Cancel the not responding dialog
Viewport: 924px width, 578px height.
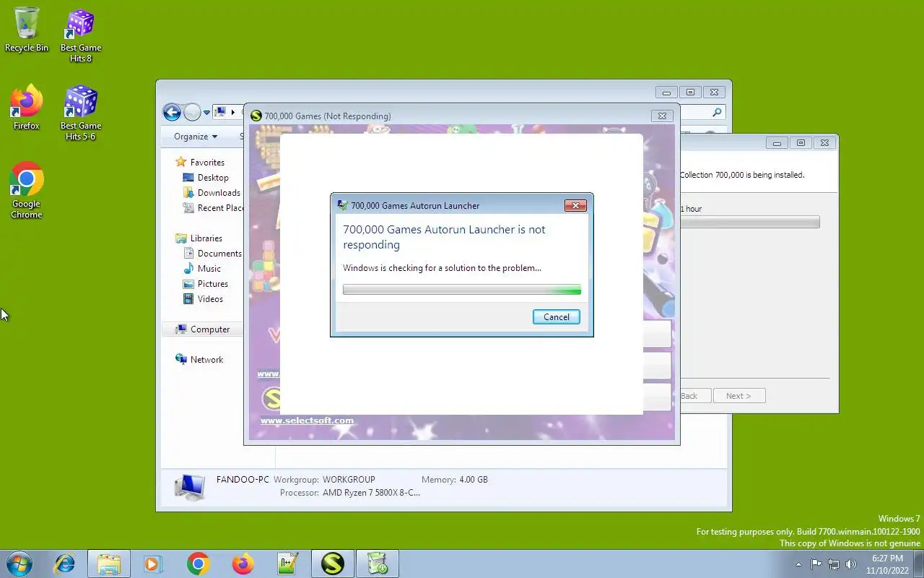556,317
